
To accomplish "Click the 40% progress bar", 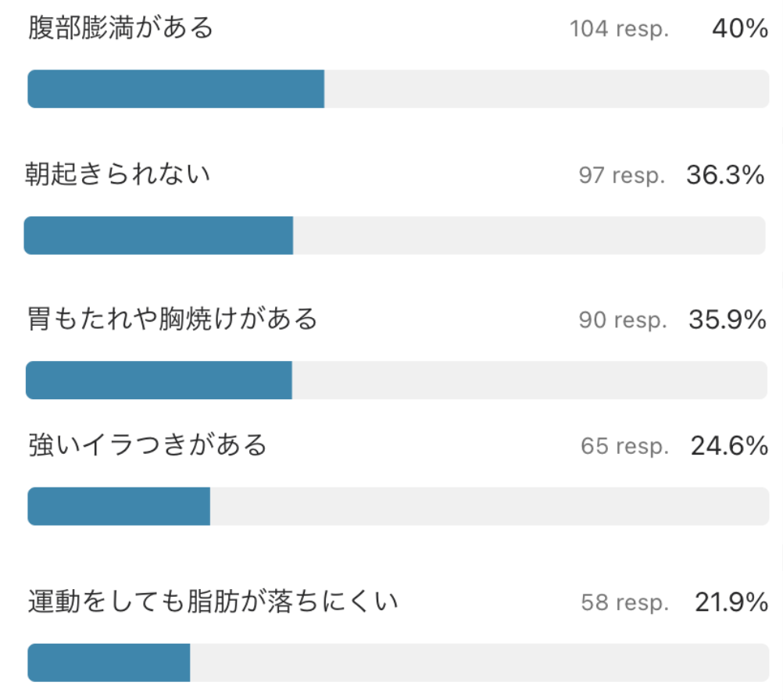I will coord(398,89).
